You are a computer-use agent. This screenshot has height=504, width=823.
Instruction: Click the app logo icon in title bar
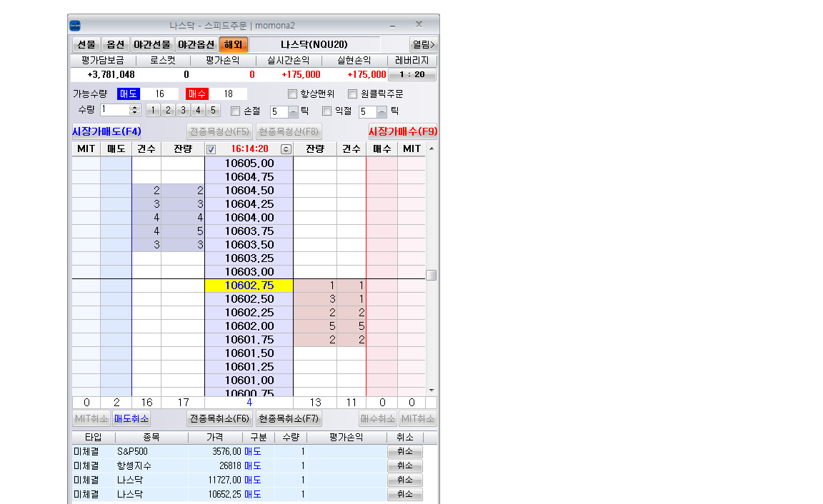(75, 25)
